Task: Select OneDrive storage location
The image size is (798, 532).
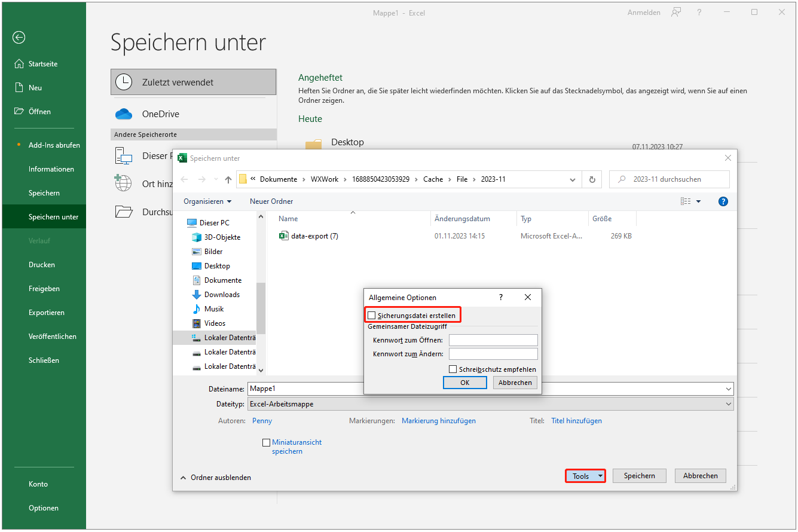Action: coord(194,114)
